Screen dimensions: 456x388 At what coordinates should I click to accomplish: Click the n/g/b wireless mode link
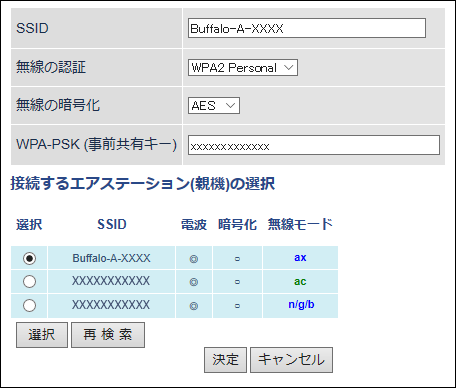(301, 305)
